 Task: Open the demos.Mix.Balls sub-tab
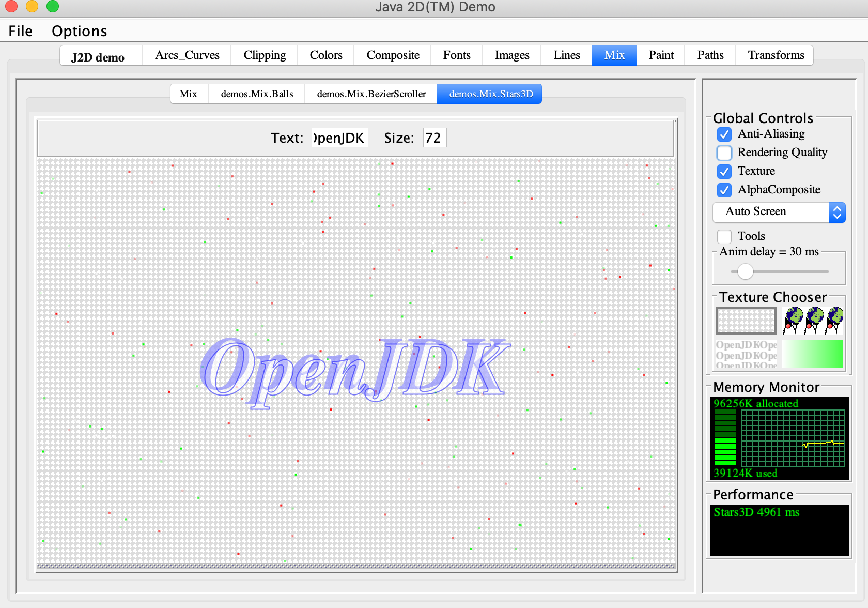(257, 94)
